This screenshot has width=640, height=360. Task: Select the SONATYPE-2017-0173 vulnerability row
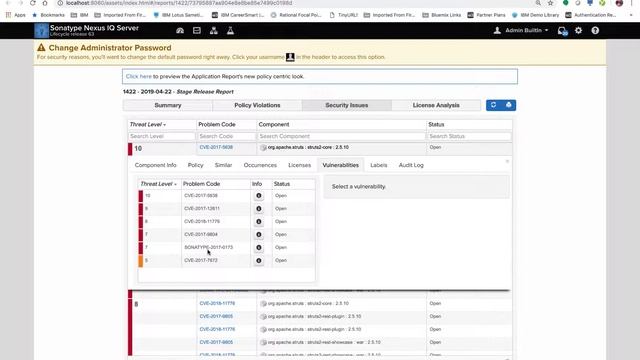pyautogui.click(x=227, y=248)
